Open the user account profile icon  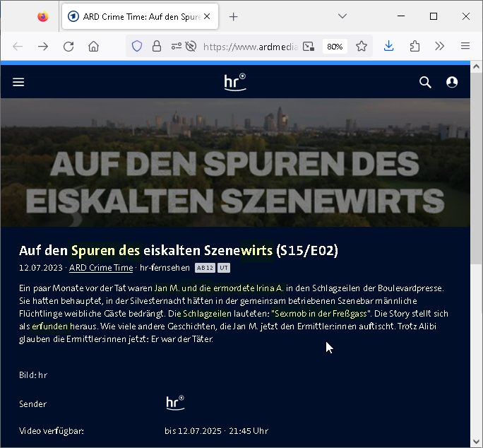452,82
